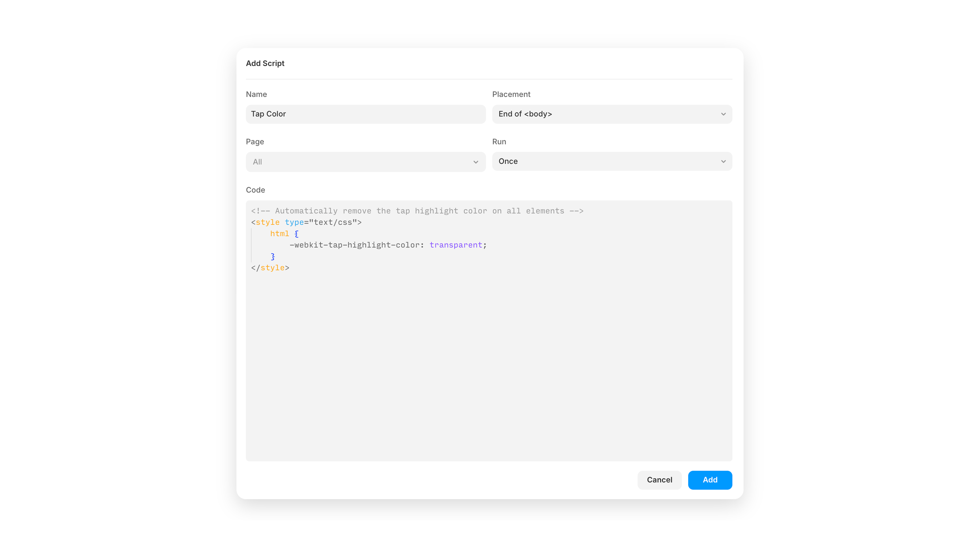Screen dimensions: 980x551
Task: Click the Add button to save script
Action: click(x=710, y=480)
